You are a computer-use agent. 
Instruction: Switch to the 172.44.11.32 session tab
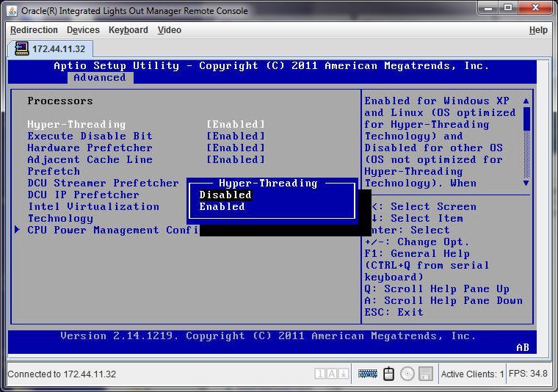tap(51, 48)
